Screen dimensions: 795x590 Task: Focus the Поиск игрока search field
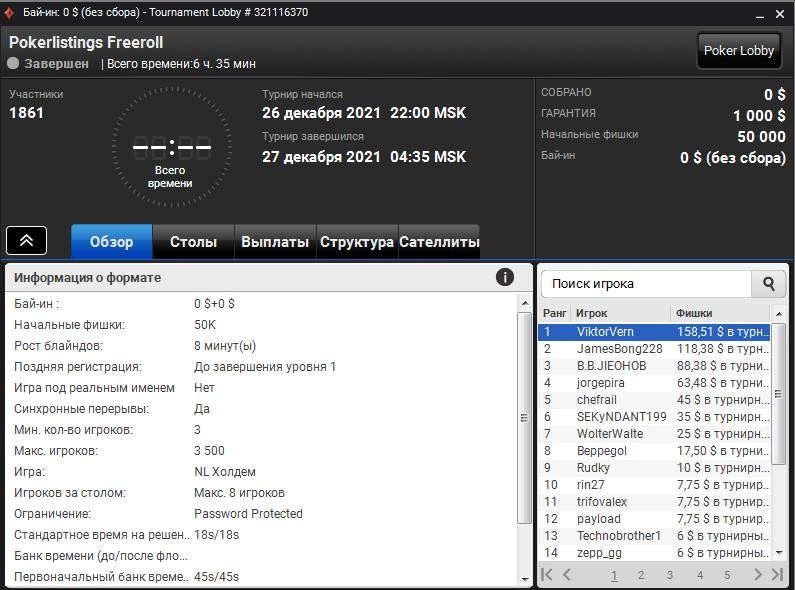pyautogui.click(x=646, y=284)
